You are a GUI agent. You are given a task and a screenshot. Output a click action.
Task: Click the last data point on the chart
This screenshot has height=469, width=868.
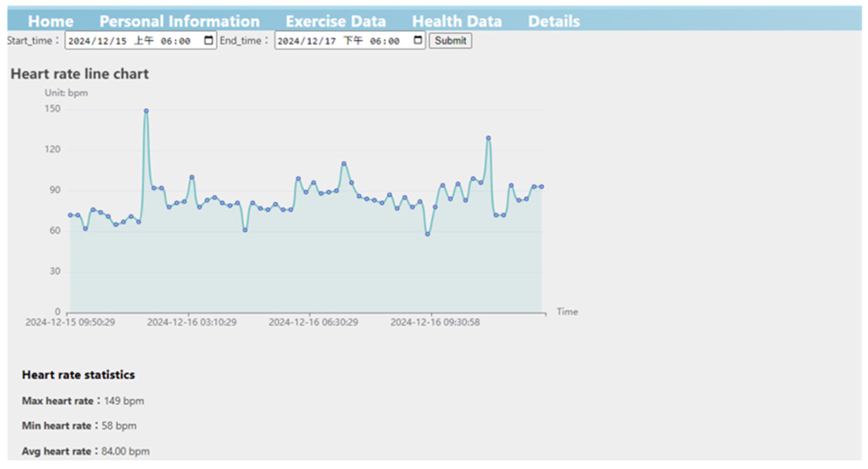541,187
